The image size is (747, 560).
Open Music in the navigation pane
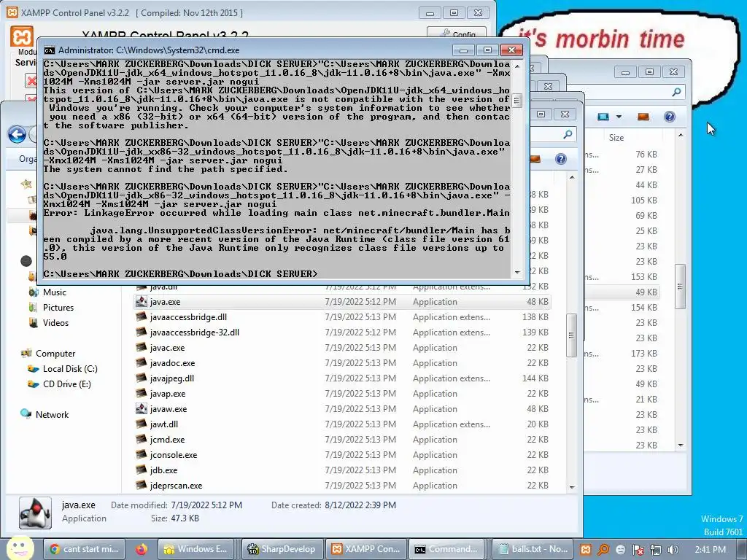click(54, 292)
